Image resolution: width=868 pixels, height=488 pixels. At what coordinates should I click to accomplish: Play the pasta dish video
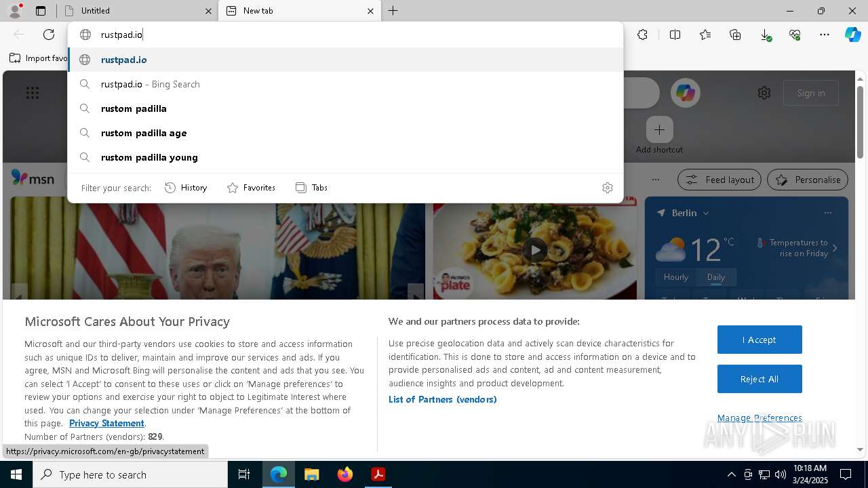535,249
